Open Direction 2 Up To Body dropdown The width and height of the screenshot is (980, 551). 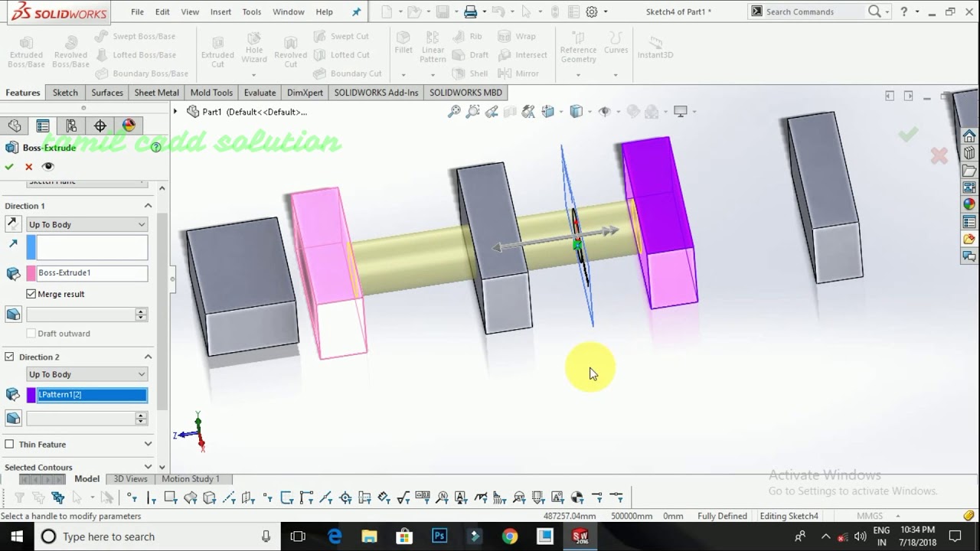[x=87, y=374]
